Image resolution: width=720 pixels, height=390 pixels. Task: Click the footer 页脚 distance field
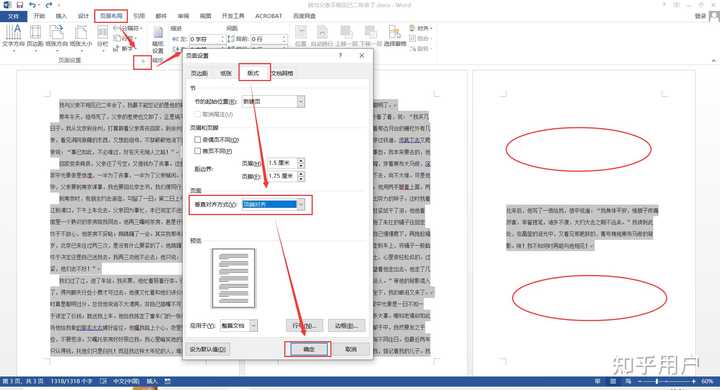281,176
